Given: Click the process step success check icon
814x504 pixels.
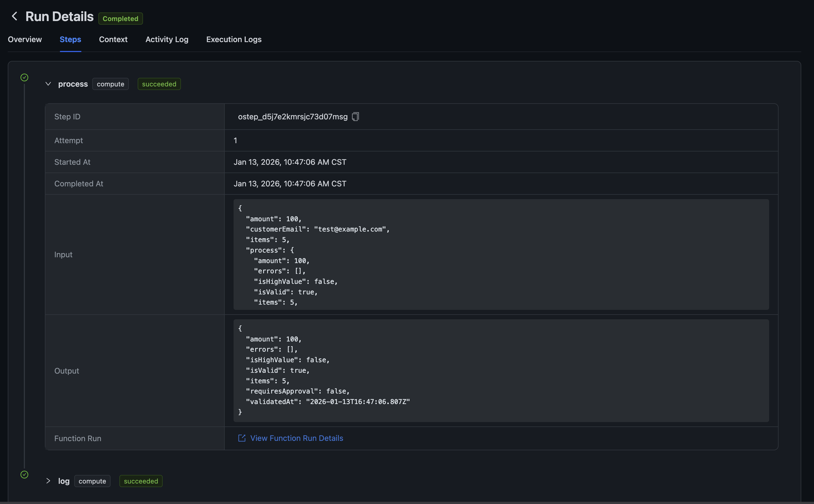Looking at the screenshot, I should [24, 78].
